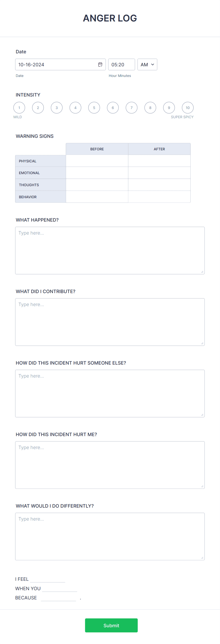Select intensity level 10 near SUPER SPICY
The width and height of the screenshot is (220, 644).
click(x=187, y=108)
